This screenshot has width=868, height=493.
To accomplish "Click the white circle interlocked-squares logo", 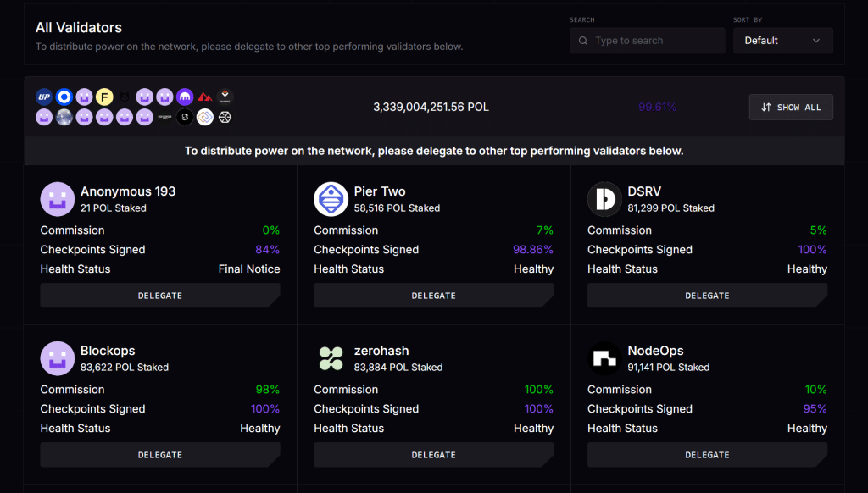I will [205, 117].
